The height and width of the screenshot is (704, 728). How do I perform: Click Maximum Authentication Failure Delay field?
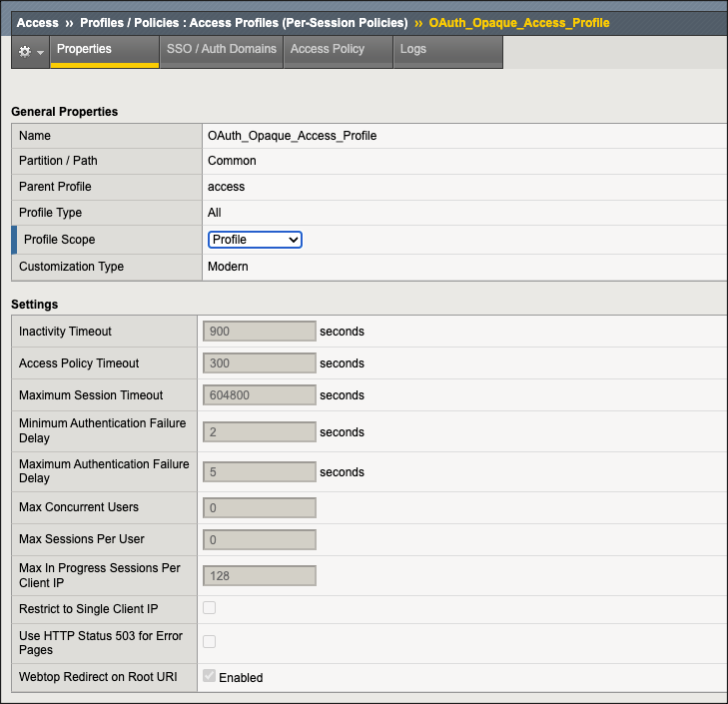click(x=260, y=471)
